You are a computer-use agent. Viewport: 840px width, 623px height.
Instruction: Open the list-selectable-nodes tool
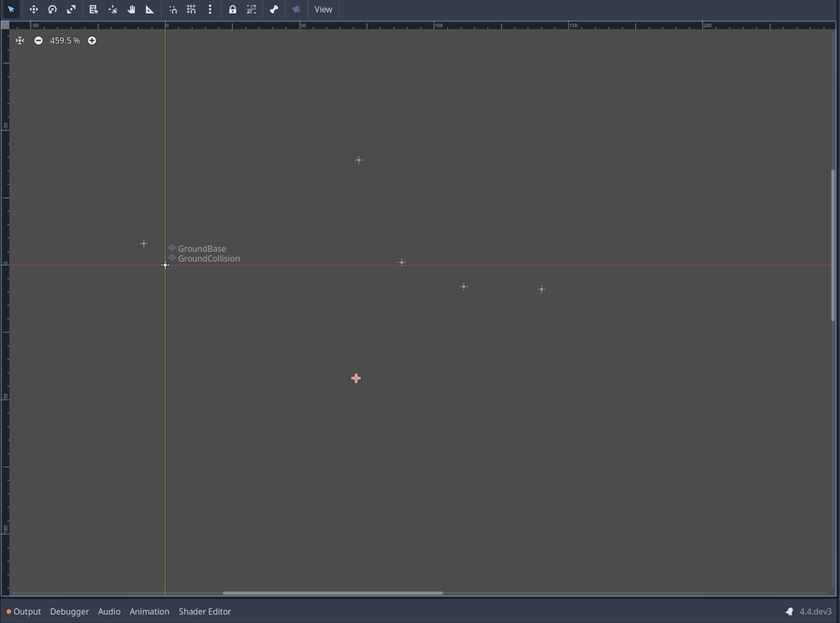94,9
